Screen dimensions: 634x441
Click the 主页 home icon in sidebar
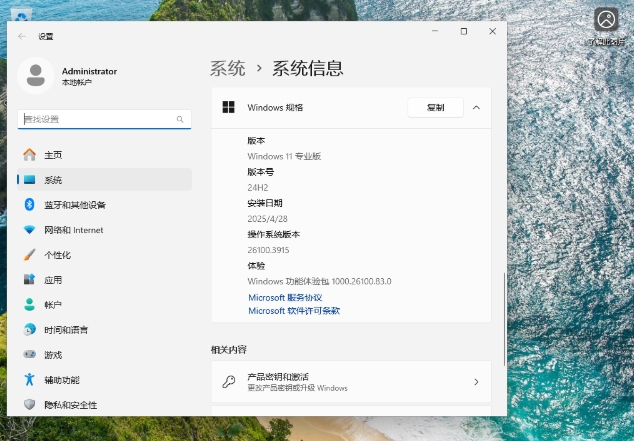[x=29, y=155]
